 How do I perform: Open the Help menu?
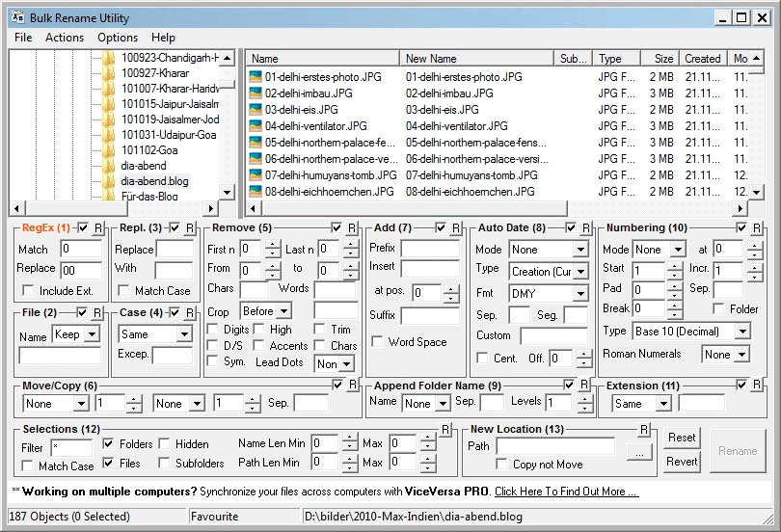coord(163,38)
